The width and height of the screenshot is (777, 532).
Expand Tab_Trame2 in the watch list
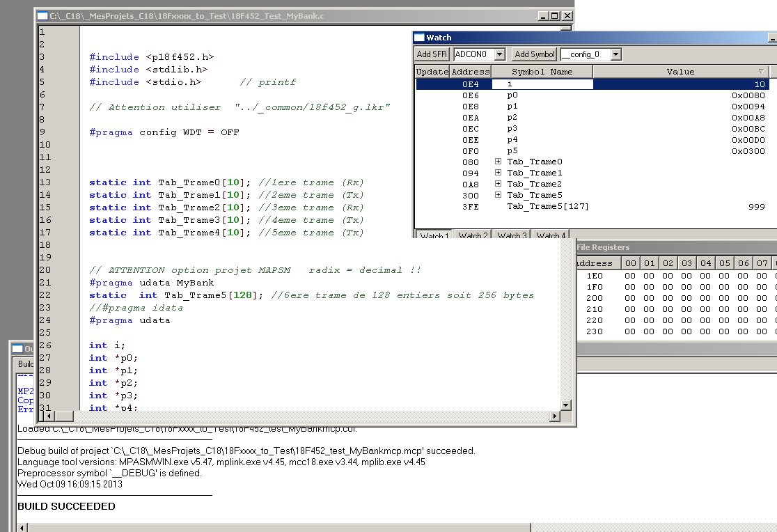(499, 184)
